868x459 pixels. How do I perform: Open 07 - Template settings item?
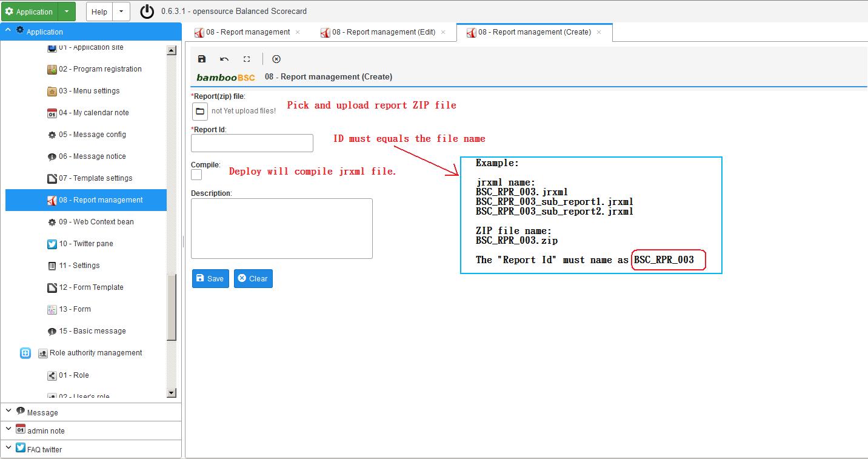90,178
